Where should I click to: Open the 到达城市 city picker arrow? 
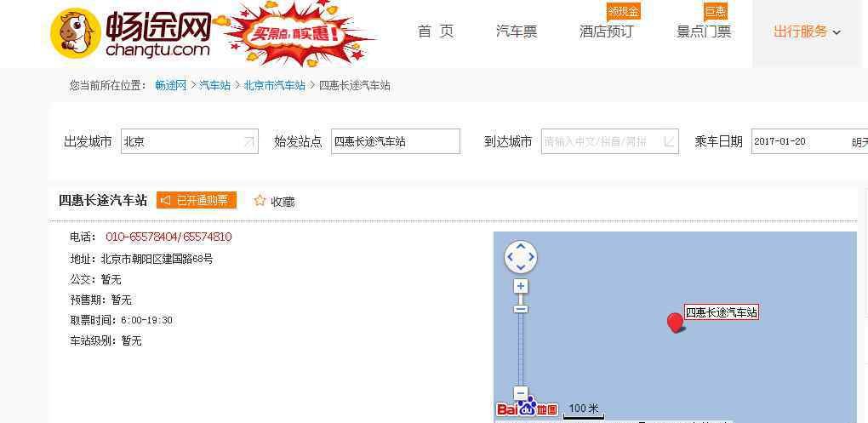(669, 142)
